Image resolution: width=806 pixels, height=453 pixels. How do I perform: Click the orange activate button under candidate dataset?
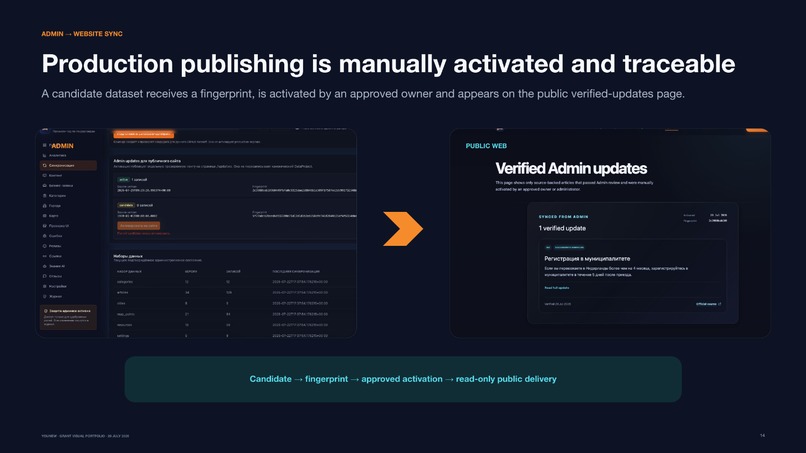(139, 226)
